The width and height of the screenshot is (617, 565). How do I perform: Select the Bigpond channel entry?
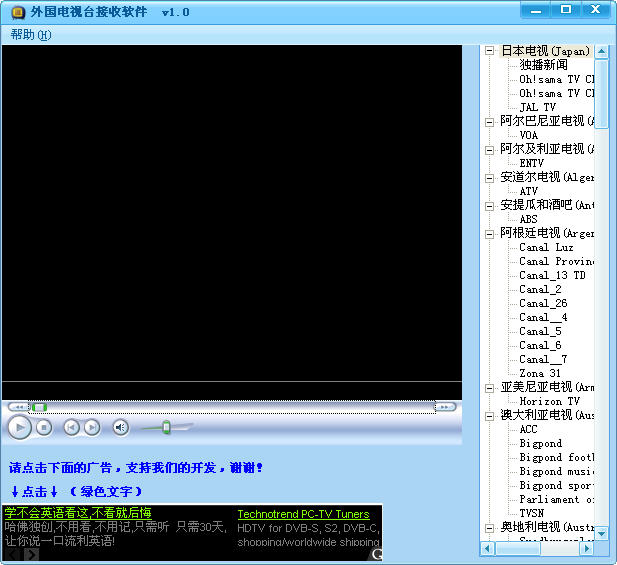[541, 443]
